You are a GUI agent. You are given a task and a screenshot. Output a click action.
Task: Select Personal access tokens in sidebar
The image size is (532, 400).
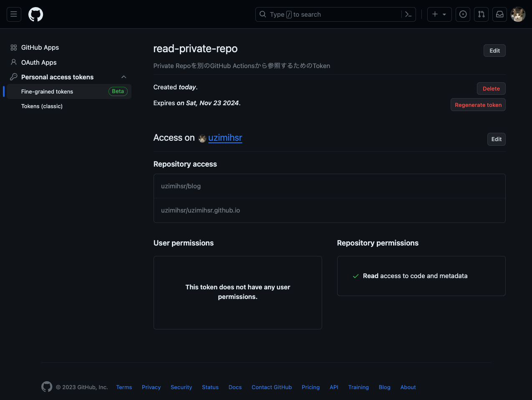57,77
